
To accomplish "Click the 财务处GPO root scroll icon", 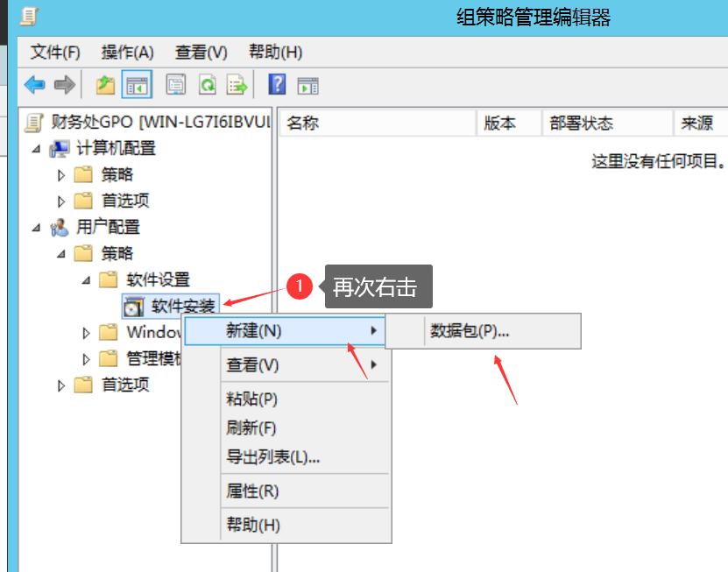I will [x=34, y=122].
